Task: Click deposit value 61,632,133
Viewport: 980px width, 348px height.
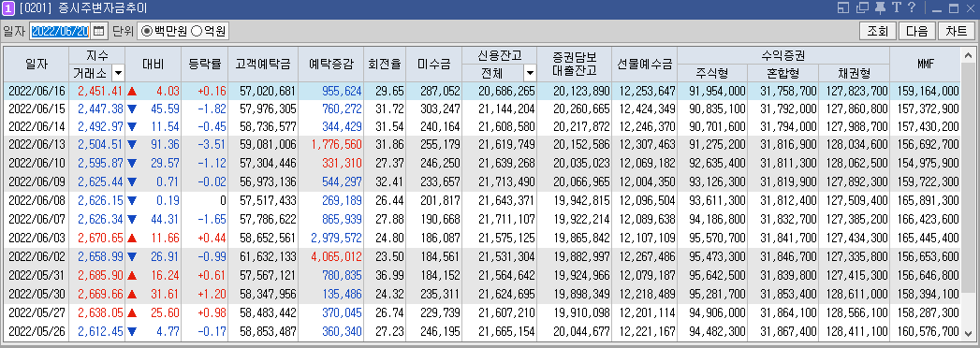Action: click(x=268, y=256)
